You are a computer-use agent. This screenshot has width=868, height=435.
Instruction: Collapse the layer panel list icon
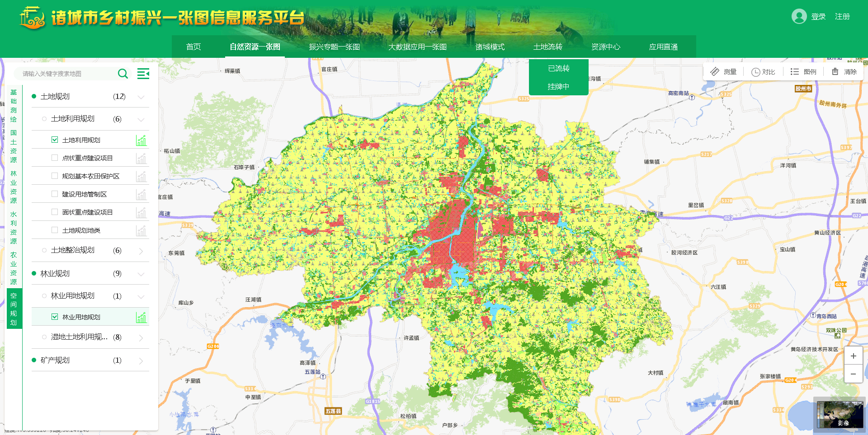(143, 74)
